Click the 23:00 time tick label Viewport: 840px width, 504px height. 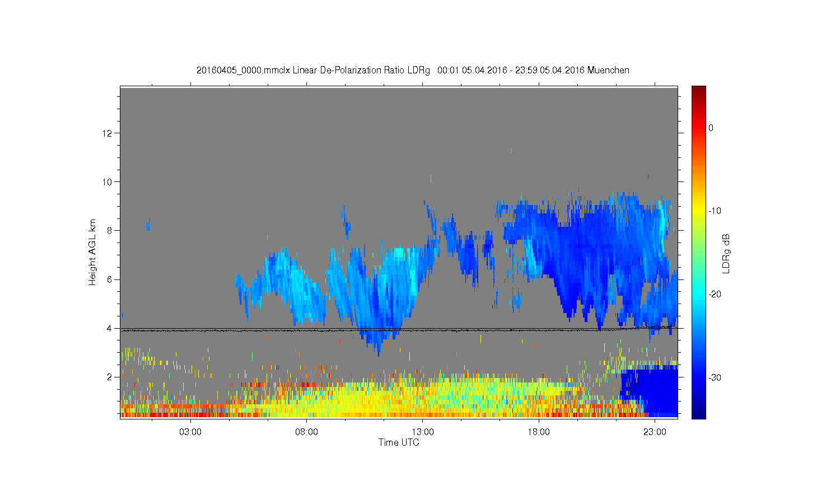tap(655, 432)
